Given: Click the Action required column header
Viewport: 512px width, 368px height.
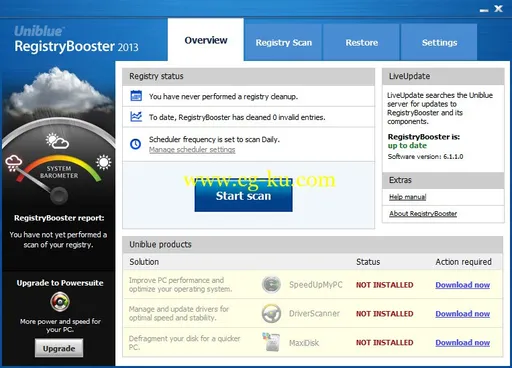Looking at the screenshot, I should coord(463,262).
